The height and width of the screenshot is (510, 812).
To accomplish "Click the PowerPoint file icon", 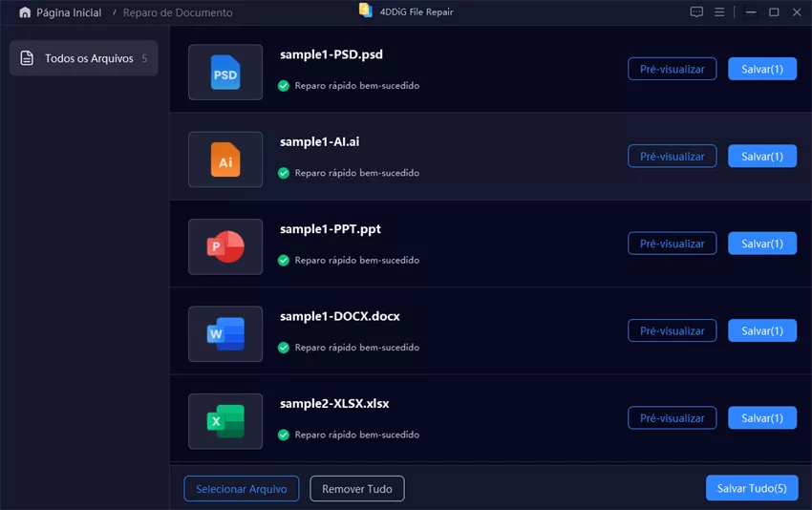I will click(225, 247).
